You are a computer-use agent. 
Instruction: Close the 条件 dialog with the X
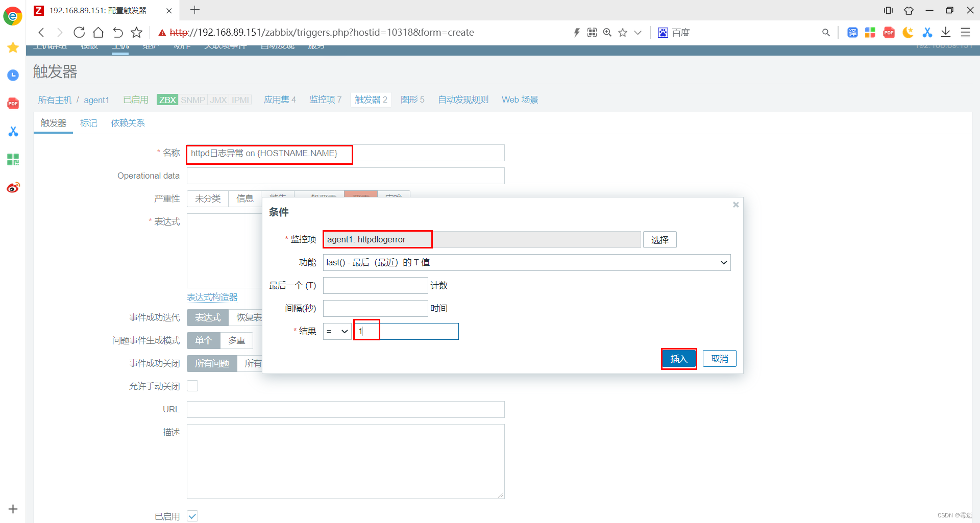coord(736,205)
